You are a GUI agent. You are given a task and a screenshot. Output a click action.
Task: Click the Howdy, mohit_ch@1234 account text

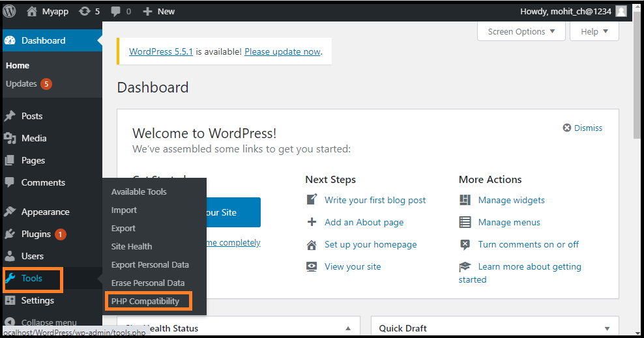click(x=566, y=12)
